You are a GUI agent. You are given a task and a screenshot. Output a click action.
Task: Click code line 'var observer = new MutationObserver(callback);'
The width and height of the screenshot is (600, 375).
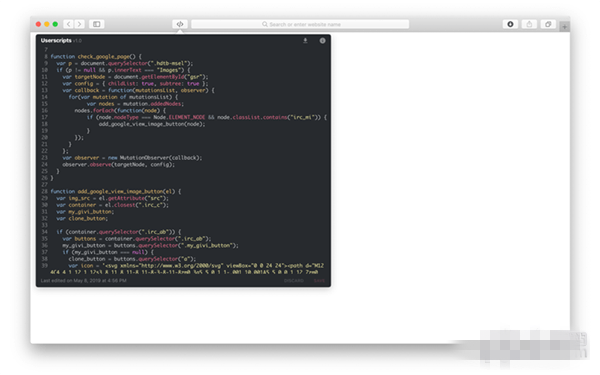click(x=132, y=158)
